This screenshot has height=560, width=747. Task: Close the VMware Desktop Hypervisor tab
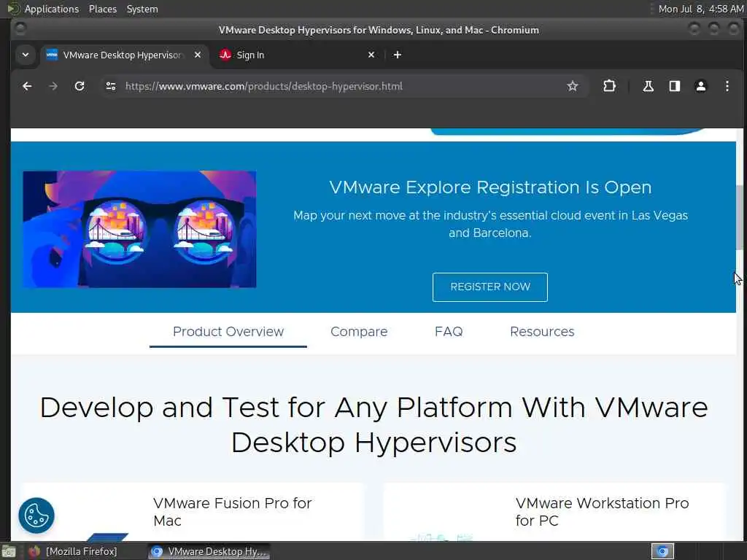coord(198,55)
